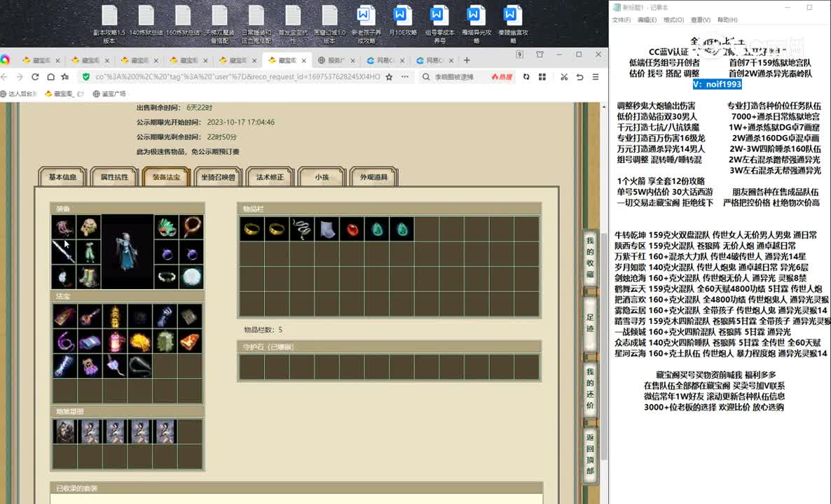
Task: Inspect the sword weapon equipment slot
Action: coord(64,251)
